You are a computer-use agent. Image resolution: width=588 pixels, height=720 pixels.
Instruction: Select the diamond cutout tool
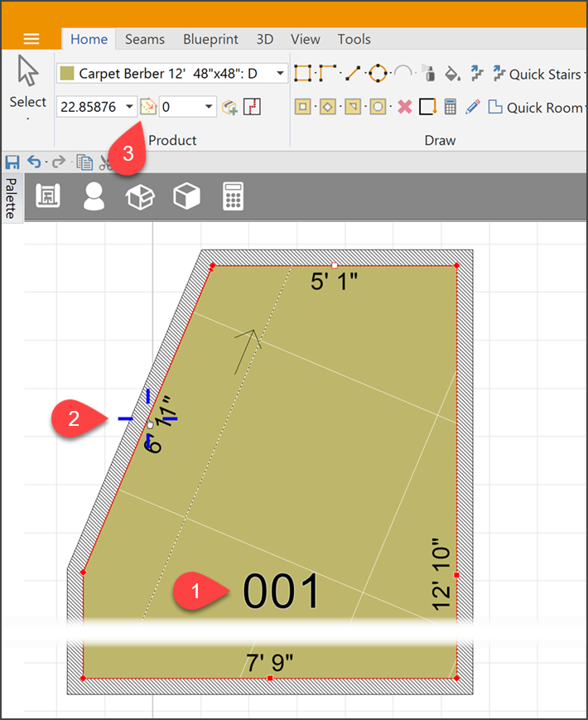[328, 107]
